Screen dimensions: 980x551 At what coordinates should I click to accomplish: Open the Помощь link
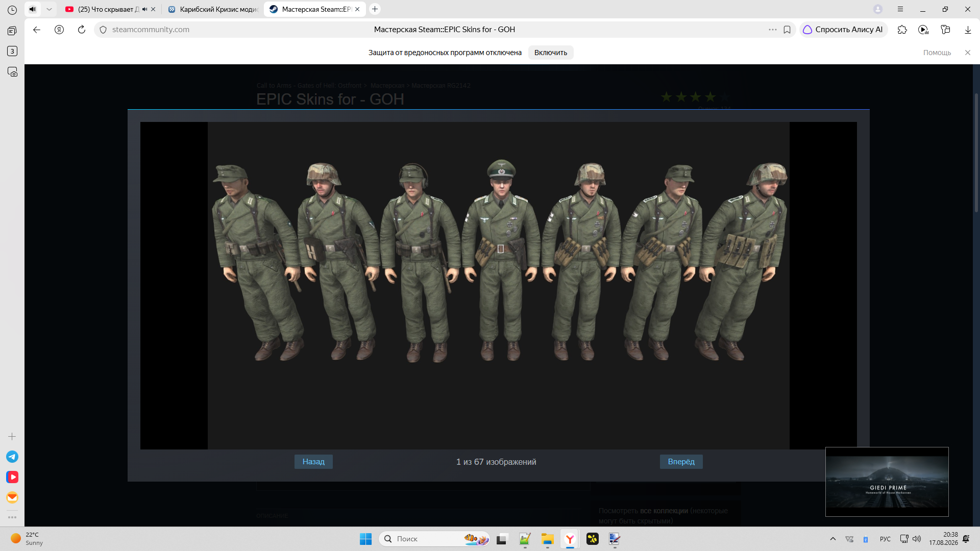pyautogui.click(x=937, y=53)
